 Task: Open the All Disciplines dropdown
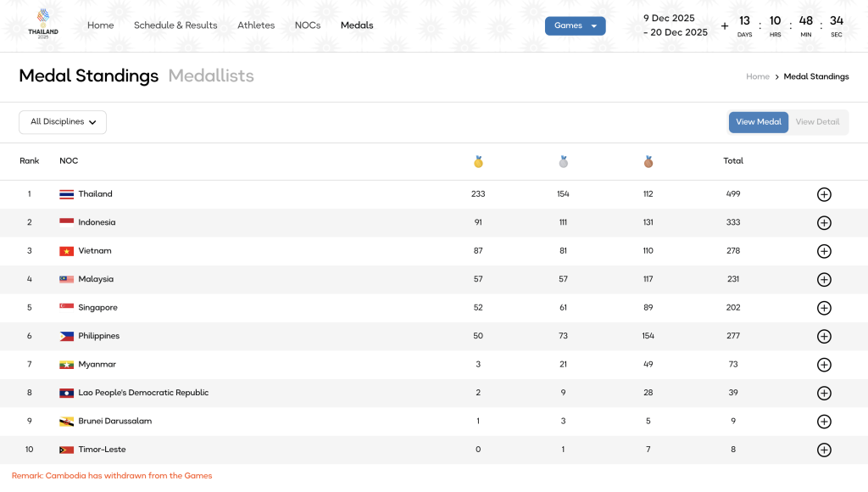tap(63, 122)
